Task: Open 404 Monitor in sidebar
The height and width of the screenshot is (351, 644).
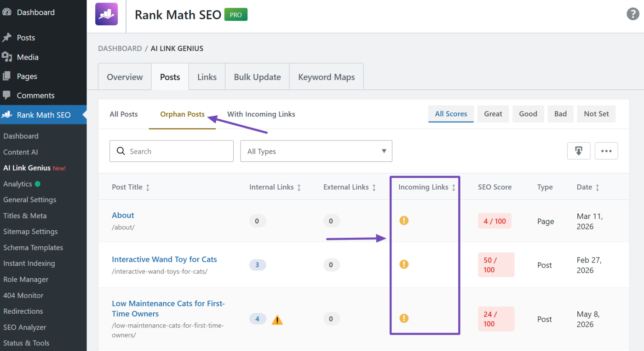Action: pos(23,295)
